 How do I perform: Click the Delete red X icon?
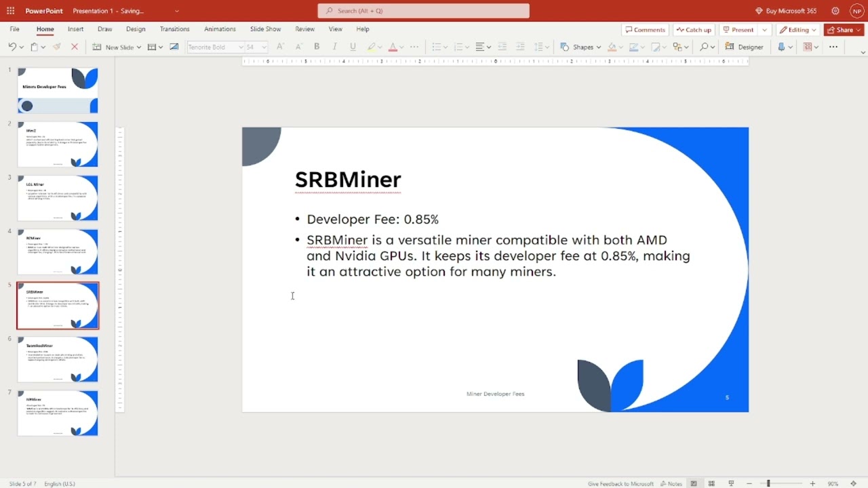tap(75, 47)
